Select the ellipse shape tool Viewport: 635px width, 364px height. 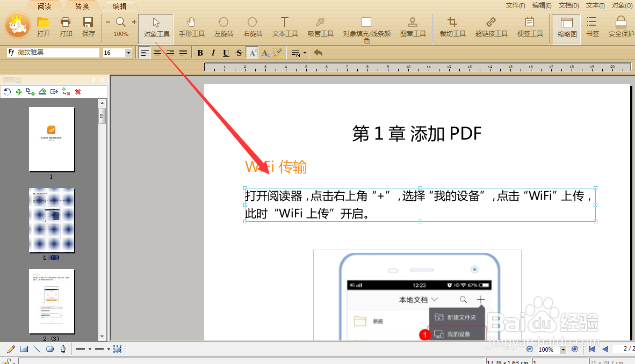pos(50,349)
